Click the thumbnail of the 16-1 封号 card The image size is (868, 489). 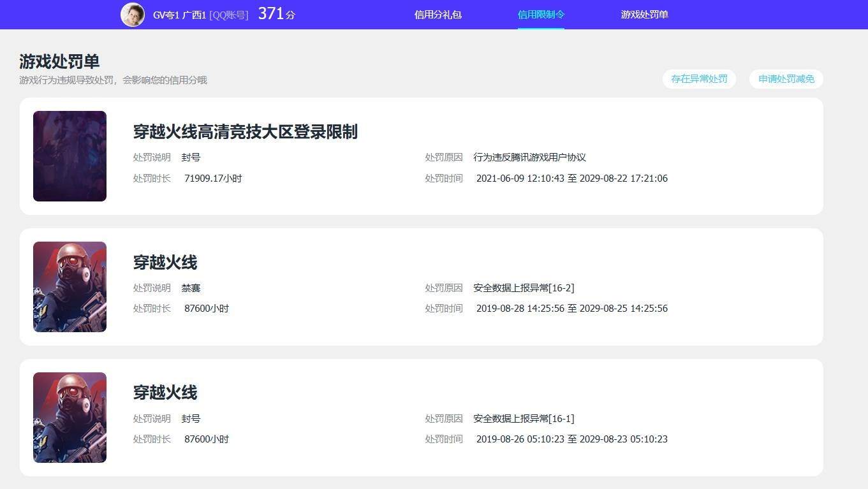[70, 418]
